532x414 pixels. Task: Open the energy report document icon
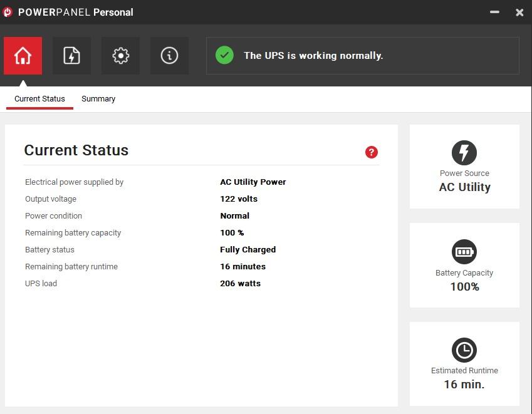pos(71,56)
